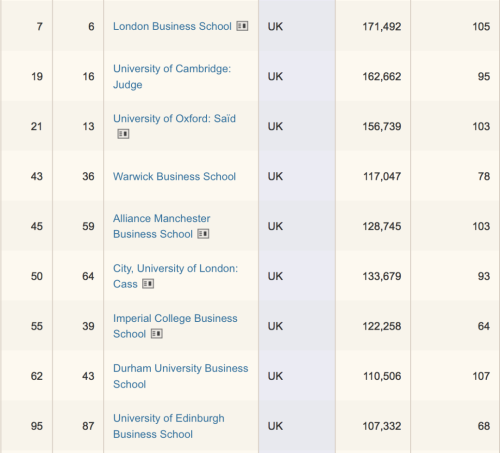Click profile icon beside London Business School
Image resolution: width=500 pixels, height=453 pixels.
242,26
